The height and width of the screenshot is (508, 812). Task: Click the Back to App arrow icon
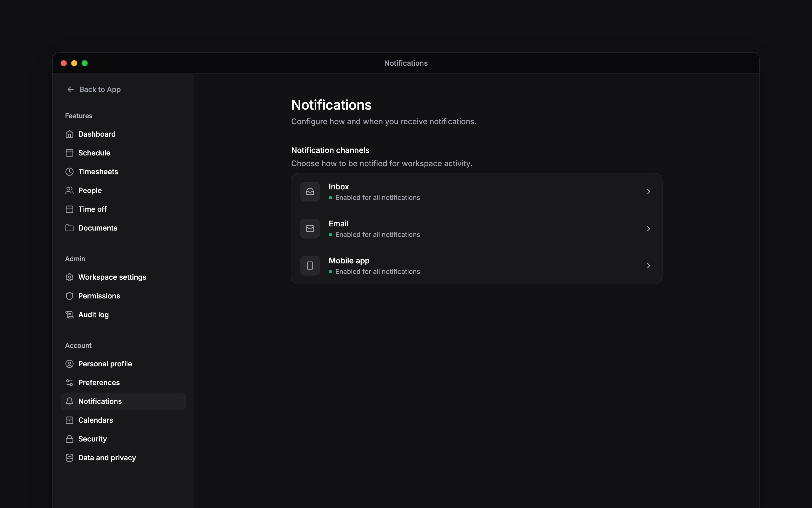(x=70, y=89)
